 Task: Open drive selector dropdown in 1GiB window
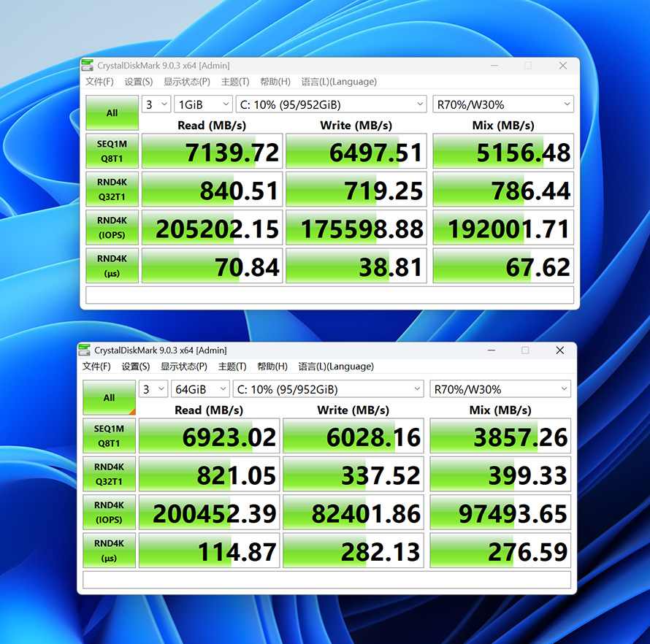click(332, 104)
